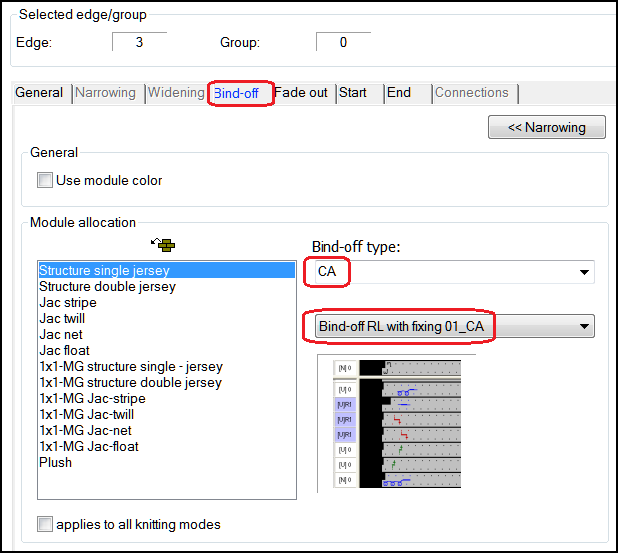Image resolution: width=618 pixels, height=553 pixels.
Task: Select the End tab
Action: [399, 93]
